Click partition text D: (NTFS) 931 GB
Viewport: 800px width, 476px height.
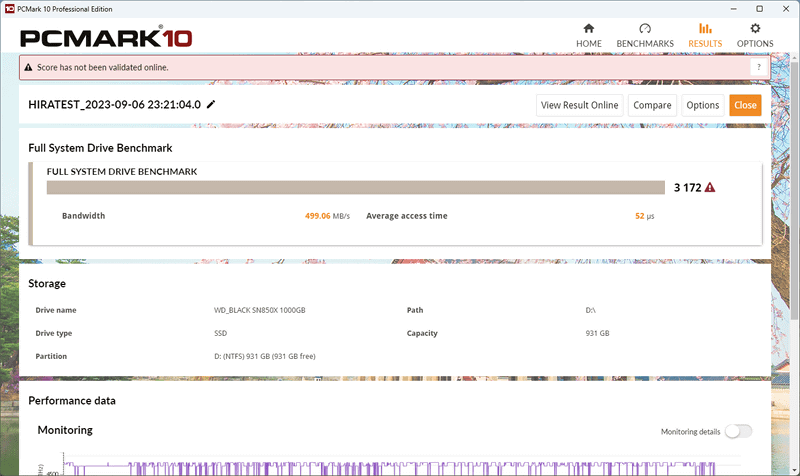[x=265, y=356]
